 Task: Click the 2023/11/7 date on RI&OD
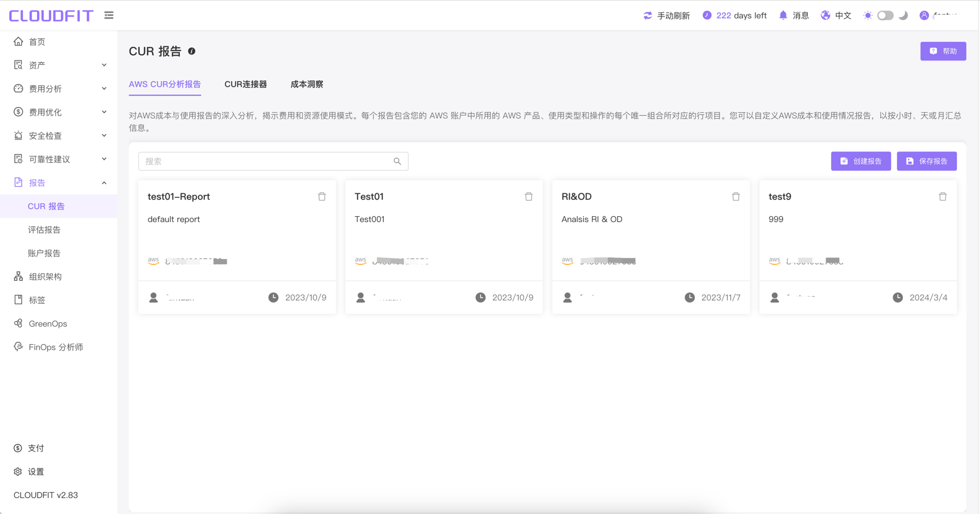click(x=721, y=297)
